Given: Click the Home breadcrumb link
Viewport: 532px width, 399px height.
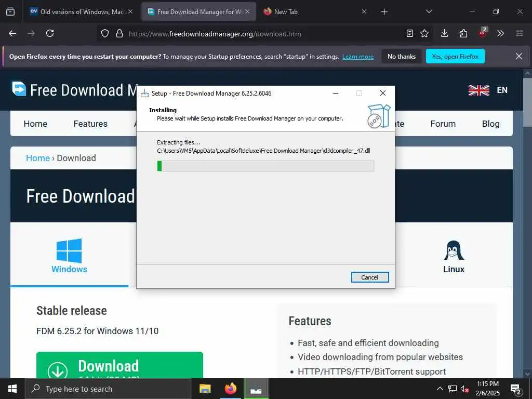Looking at the screenshot, I should [x=37, y=158].
